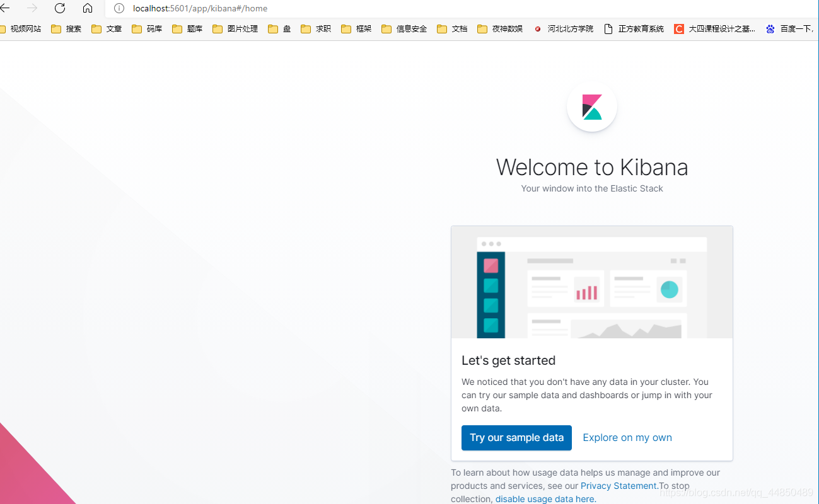Click 'Your window into the Elastic Stack' text
Viewport: 819px width, 504px height.
tap(592, 188)
